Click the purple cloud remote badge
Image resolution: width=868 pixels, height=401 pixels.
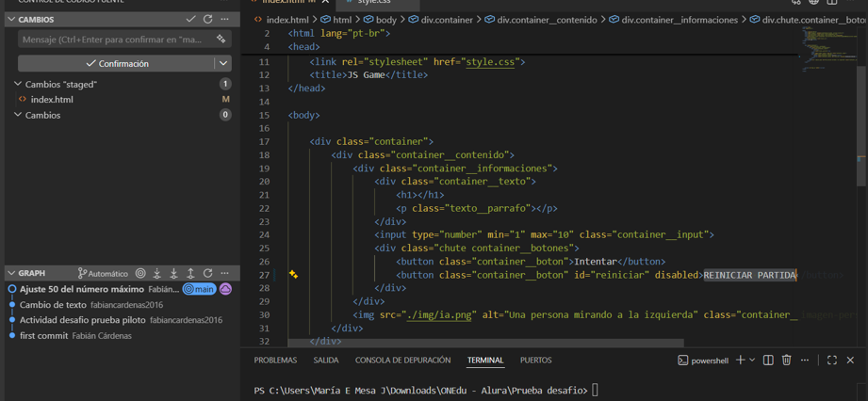(225, 289)
